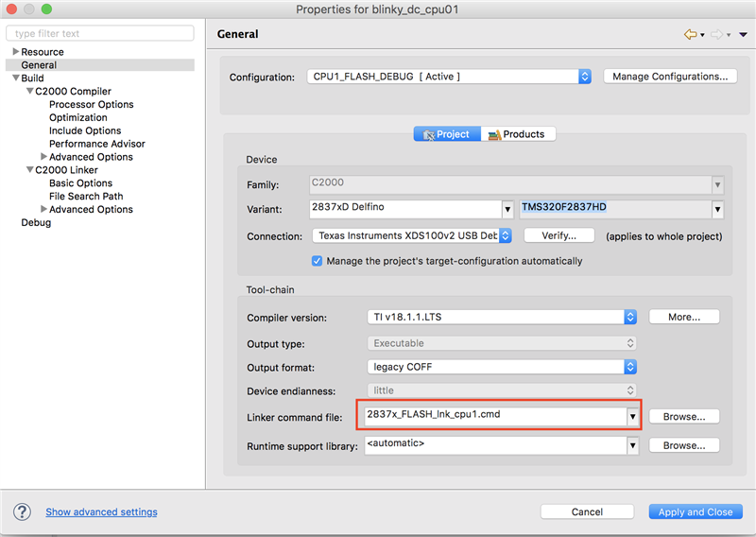Open the Compiler version dropdown
Image resolution: width=756 pixels, height=537 pixels.
pos(630,317)
